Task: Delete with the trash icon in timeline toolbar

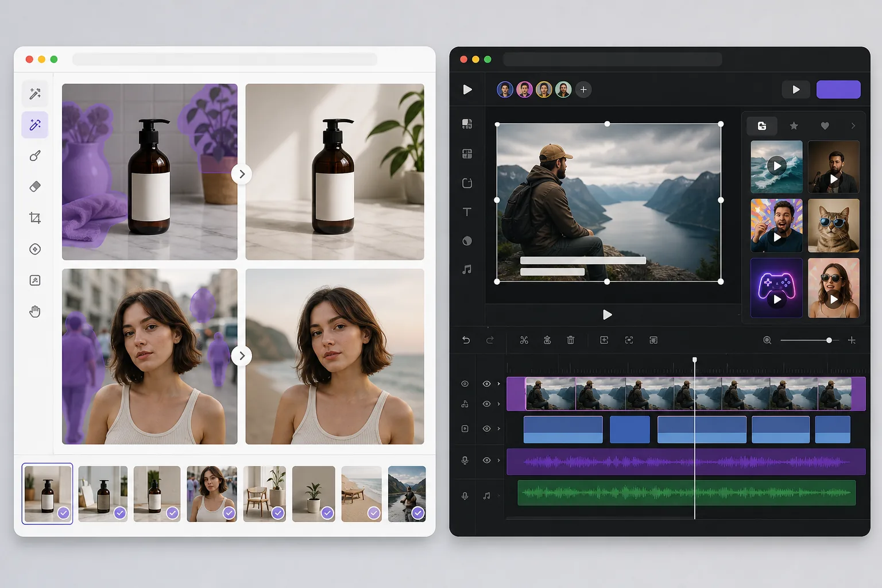Action: click(x=570, y=340)
